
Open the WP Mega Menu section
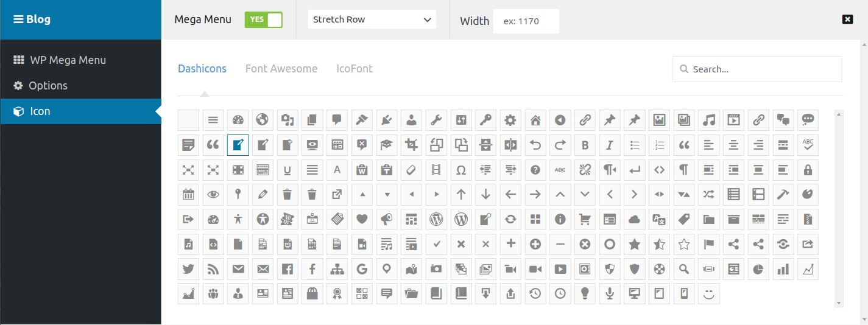click(68, 60)
